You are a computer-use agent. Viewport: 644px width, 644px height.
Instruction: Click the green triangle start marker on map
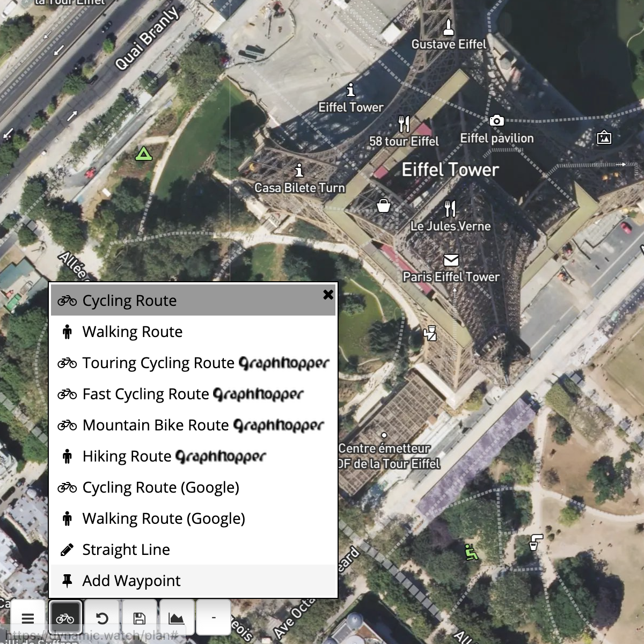pyautogui.click(x=143, y=155)
